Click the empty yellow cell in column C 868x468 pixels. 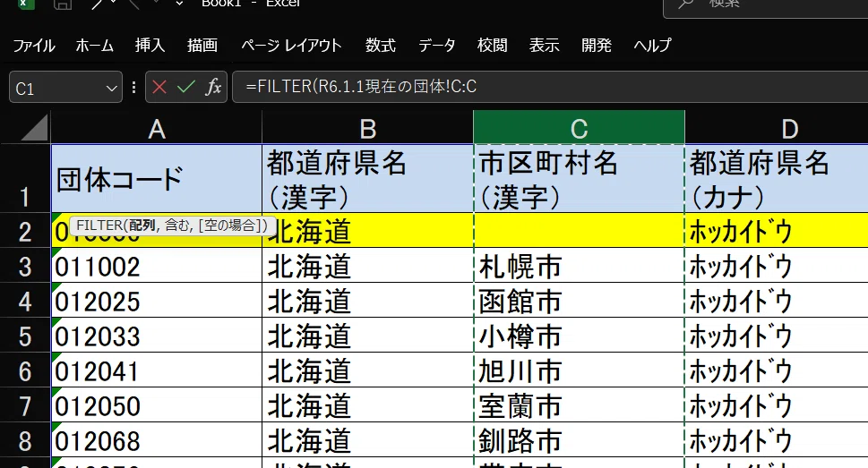point(579,230)
